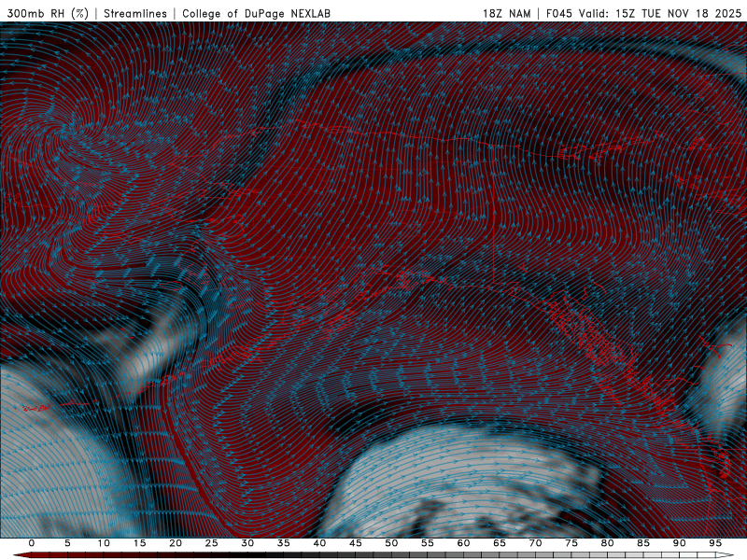Click the 'F045' forecast hour text
The image size is (747, 560).
point(558,13)
